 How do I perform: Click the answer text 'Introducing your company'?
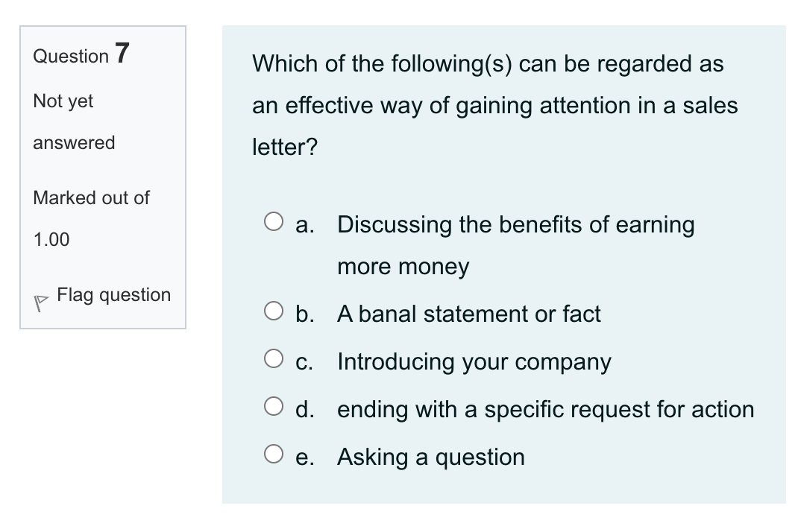tap(474, 361)
